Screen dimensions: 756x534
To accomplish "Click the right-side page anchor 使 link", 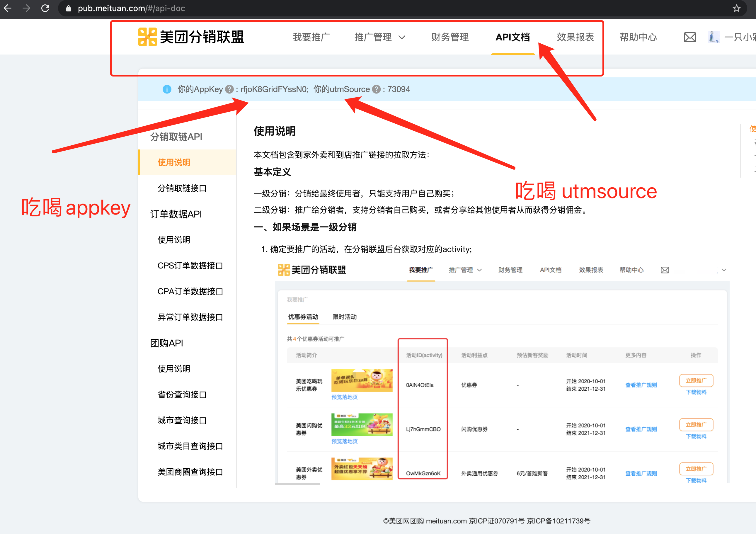I will 752,128.
